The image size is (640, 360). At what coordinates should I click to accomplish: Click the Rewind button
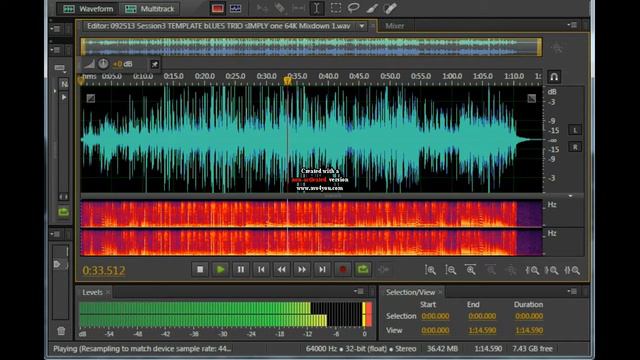tap(282, 269)
